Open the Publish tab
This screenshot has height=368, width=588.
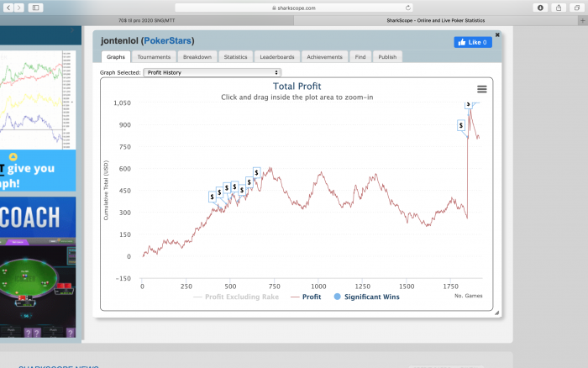387,56
